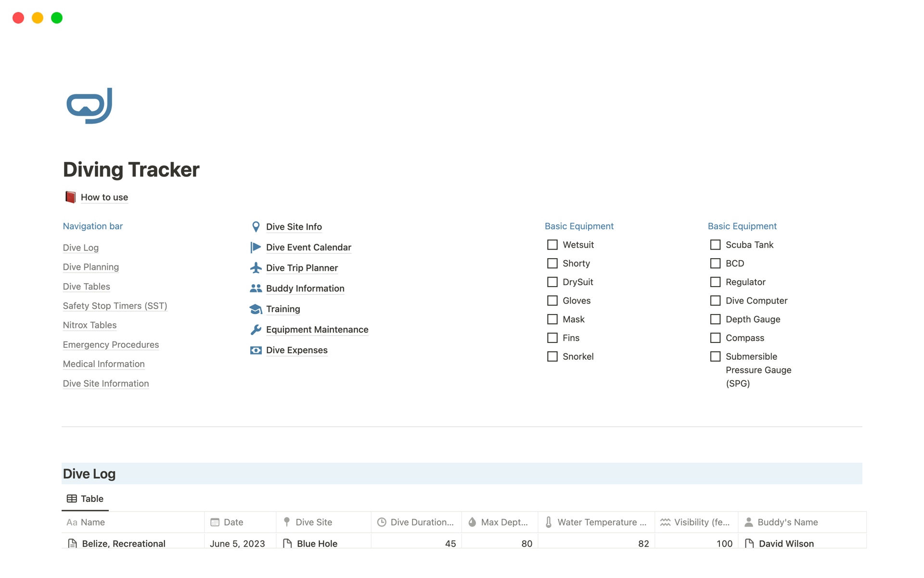Click the snorkel mask page icon
924x578 pixels.
pyautogui.click(x=90, y=106)
